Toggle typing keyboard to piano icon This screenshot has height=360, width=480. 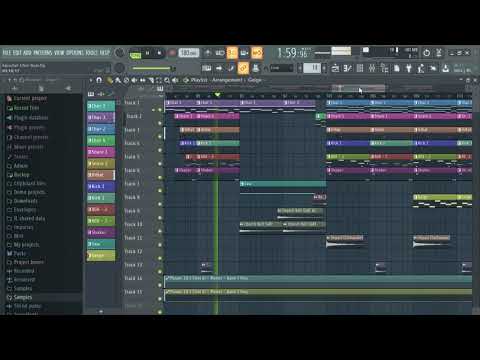click(x=206, y=68)
